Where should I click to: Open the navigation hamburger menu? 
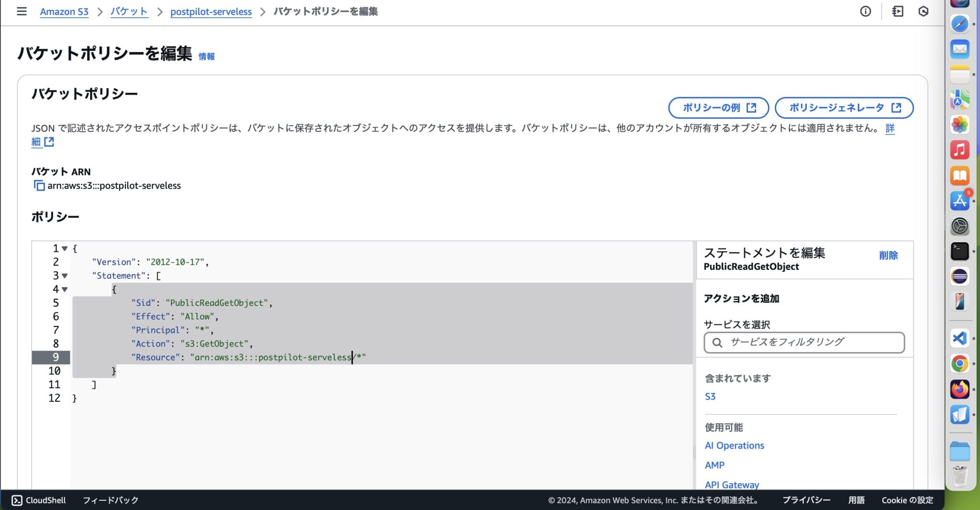22,11
